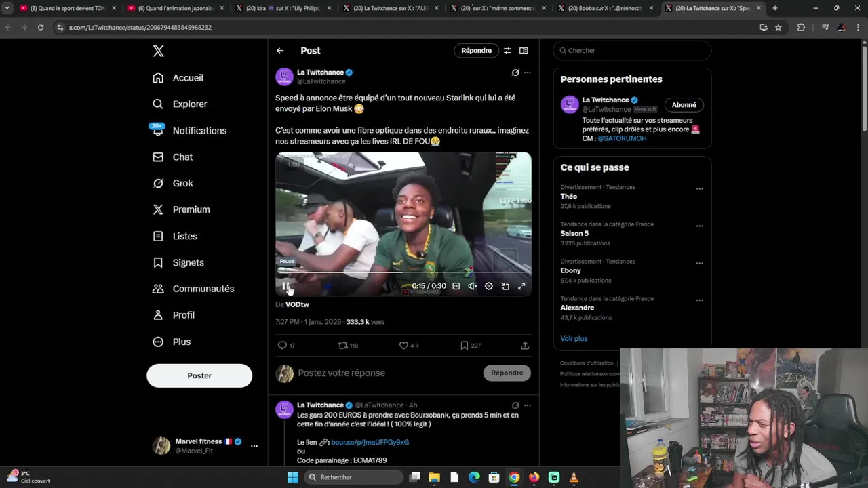This screenshot has height=488, width=868.
Task: Open reader view icon beside Répondre
Action: (x=524, y=51)
